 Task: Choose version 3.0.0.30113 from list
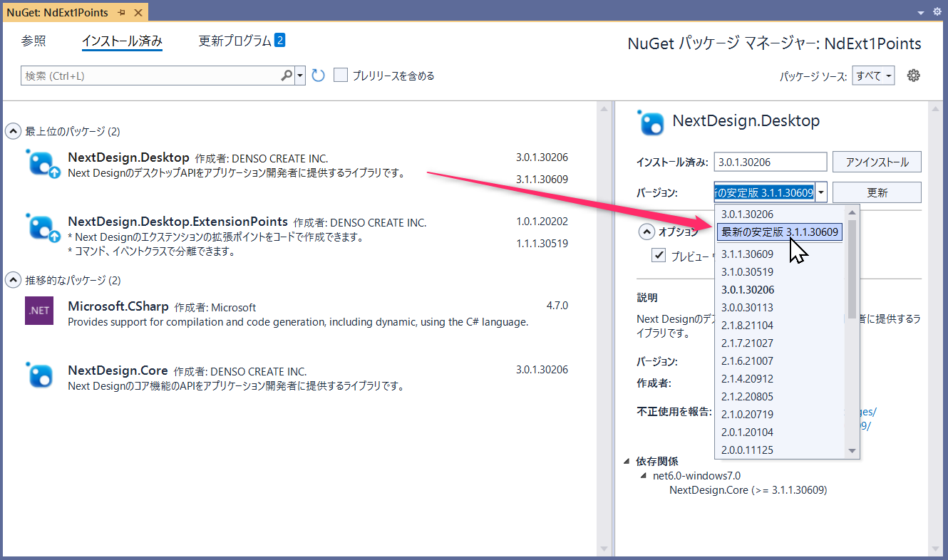[x=747, y=307]
